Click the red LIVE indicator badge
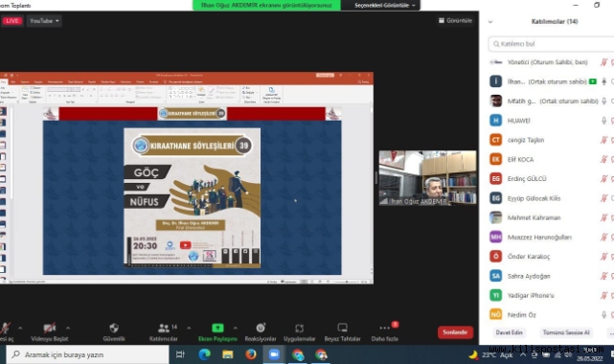Image resolution: width=614 pixels, height=364 pixels. point(12,21)
